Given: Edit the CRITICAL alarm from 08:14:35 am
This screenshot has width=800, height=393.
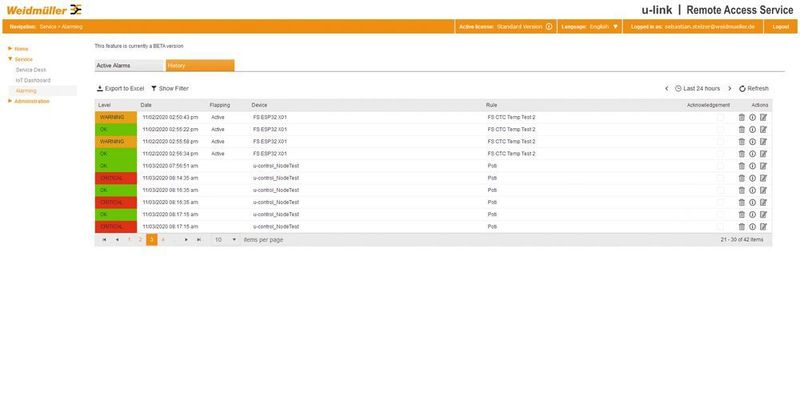Looking at the screenshot, I should pyautogui.click(x=764, y=178).
